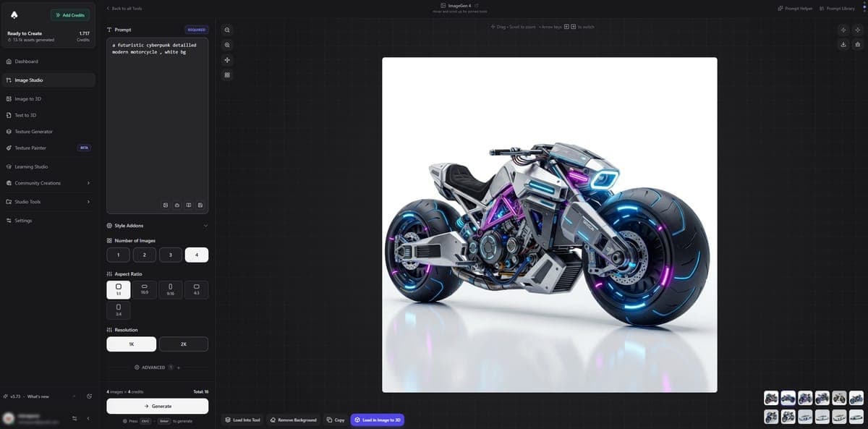Choose the 3:4 aspect ratio
868x429 pixels.
pos(118,310)
